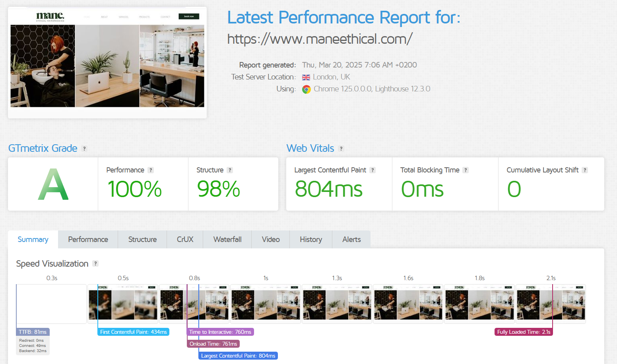Switch to the Video tab
Screen dimensions: 617x364
point(271,240)
